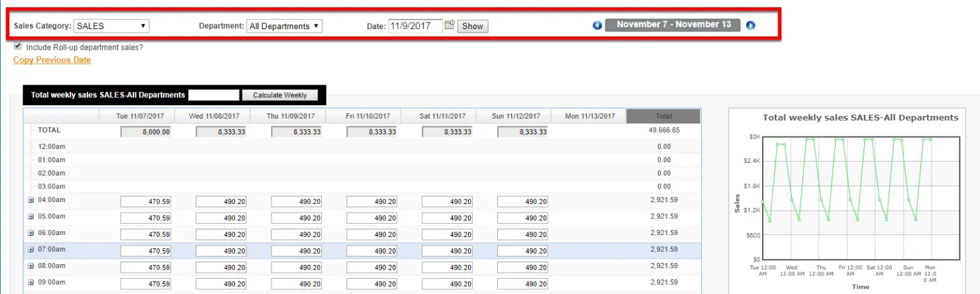Toggle Include Roll-up department sales checkbox
The width and height of the screenshot is (980, 294).
[x=18, y=47]
